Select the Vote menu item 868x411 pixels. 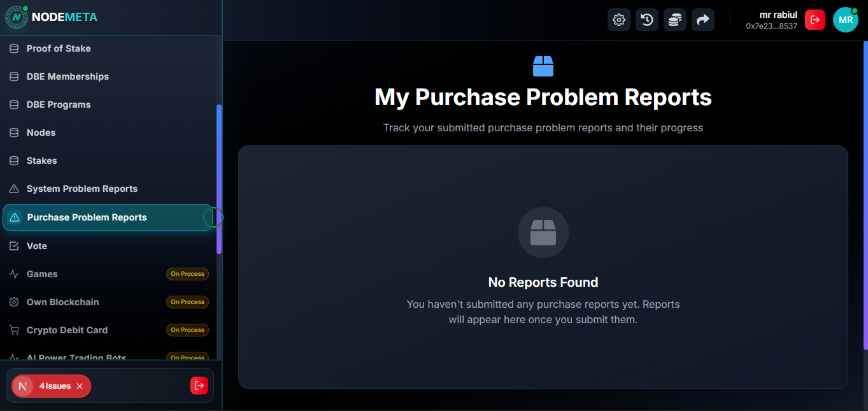coord(37,246)
